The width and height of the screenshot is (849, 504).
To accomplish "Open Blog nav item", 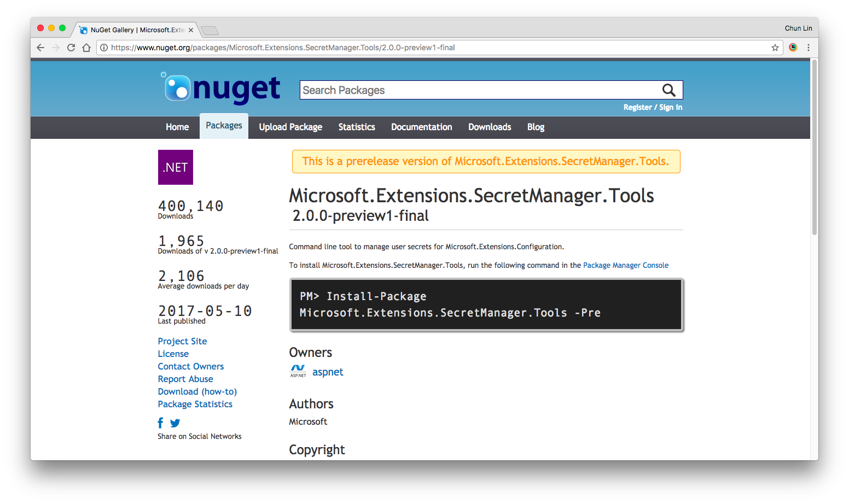I will point(536,127).
